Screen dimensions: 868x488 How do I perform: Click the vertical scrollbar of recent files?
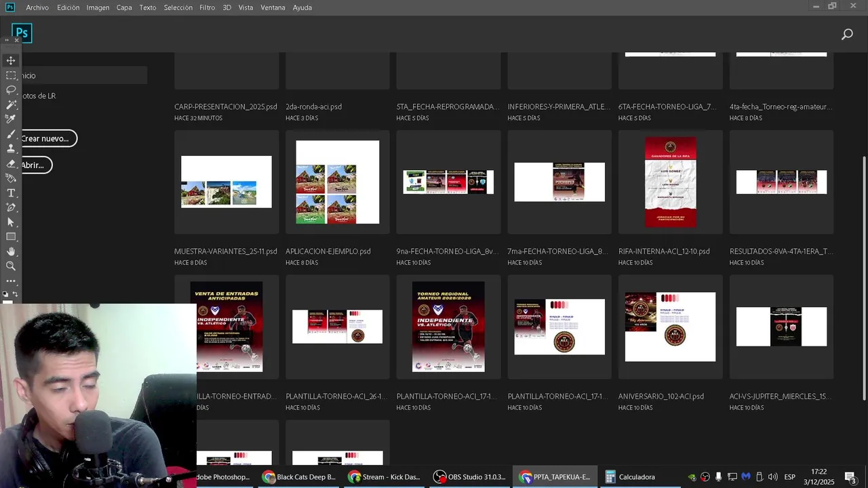coord(864,278)
